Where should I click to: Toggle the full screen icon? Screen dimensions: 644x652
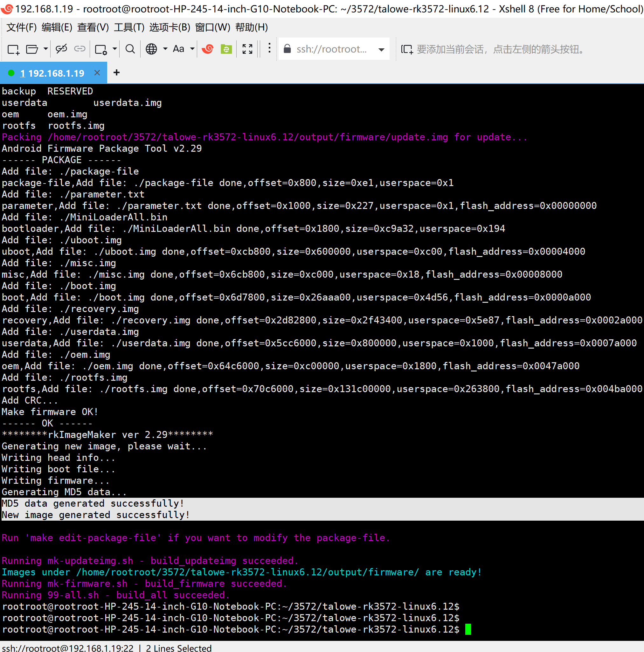pyautogui.click(x=247, y=49)
